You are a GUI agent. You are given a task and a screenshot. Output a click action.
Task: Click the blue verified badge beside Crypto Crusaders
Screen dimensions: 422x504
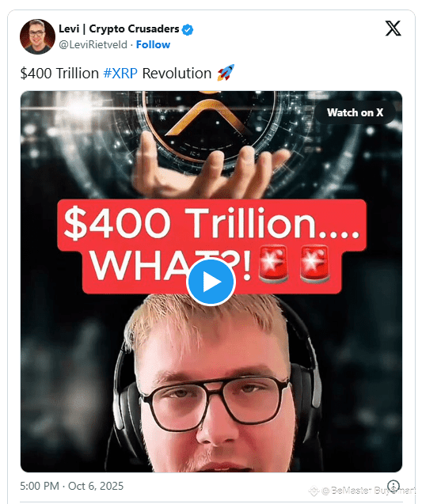188,29
